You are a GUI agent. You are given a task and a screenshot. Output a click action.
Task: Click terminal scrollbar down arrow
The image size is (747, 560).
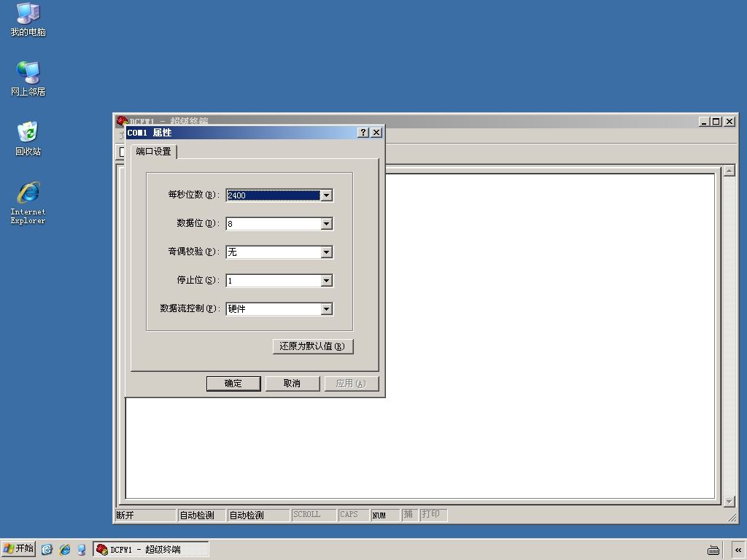click(729, 501)
